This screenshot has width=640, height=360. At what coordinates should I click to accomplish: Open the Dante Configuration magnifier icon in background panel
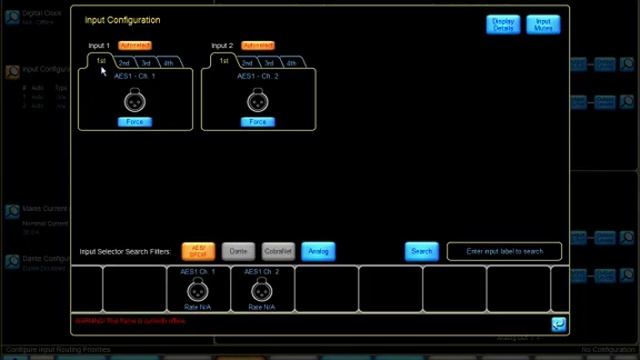point(12,262)
